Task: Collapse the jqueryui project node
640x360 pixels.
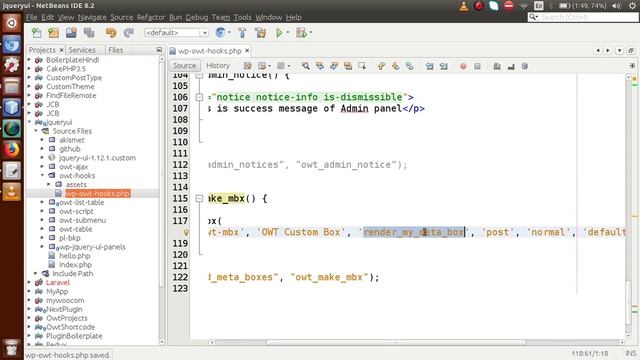Action: pyautogui.click(x=29, y=122)
